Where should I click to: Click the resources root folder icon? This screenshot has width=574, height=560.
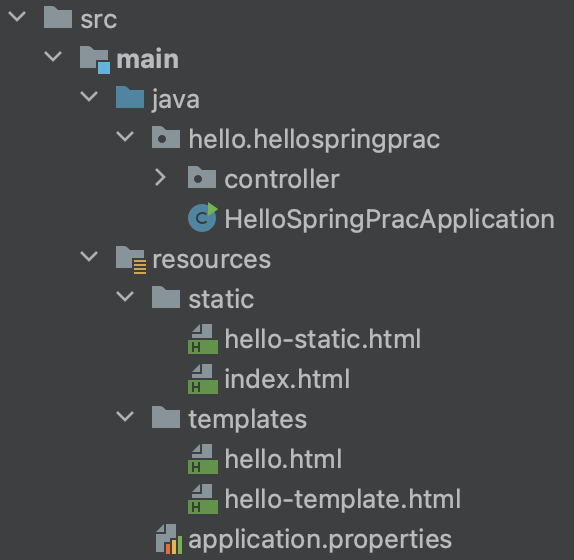coord(131,260)
